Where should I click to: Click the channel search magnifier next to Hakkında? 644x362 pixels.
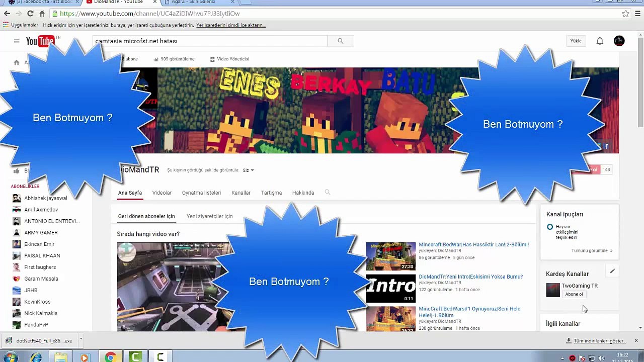(x=328, y=192)
